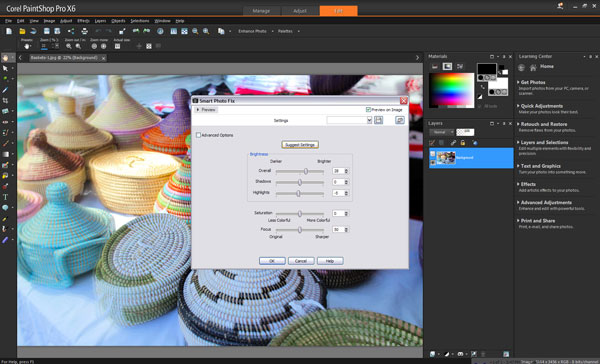Click the standard toolbar Zoom out magnifier
The image size is (600, 364).
(195, 31)
